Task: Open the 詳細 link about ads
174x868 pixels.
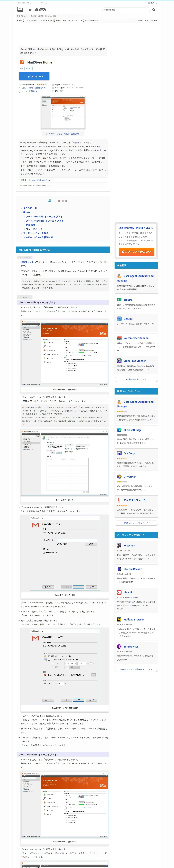Action: [x=55, y=16]
